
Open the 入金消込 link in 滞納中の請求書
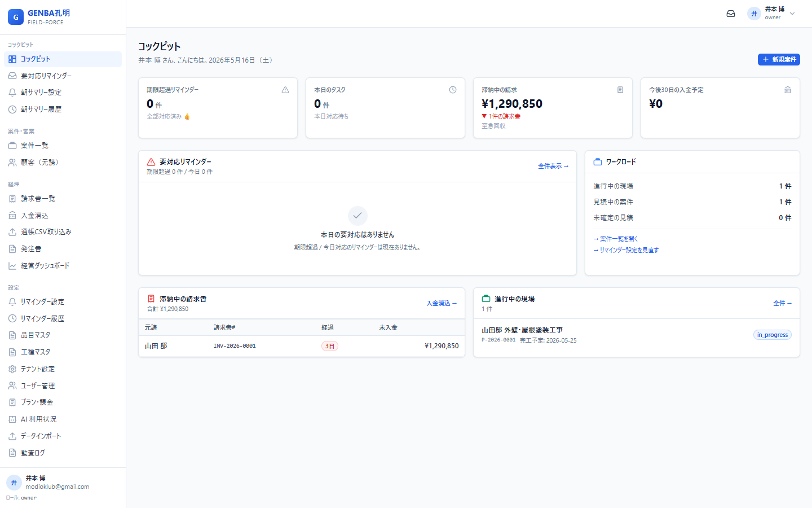point(442,303)
